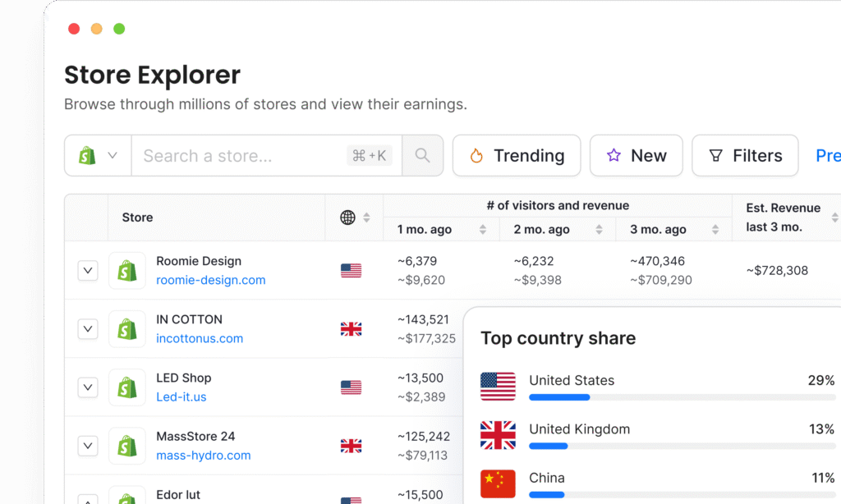Click the US flag in Roomie Design row
The height and width of the screenshot is (504, 841).
pyautogui.click(x=351, y=271)
